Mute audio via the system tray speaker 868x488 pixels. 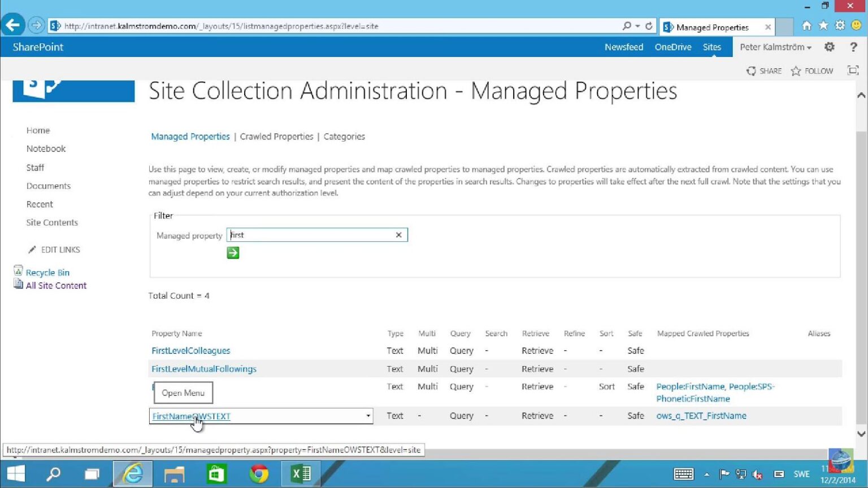[757, 474]
